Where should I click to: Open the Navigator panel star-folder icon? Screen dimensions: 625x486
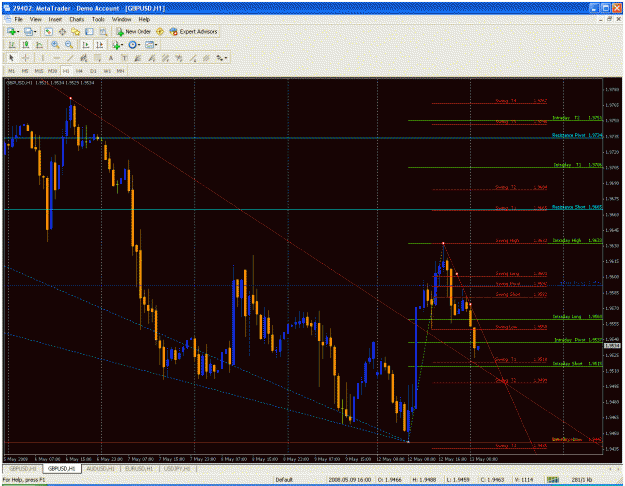click(x=76, y=31)
